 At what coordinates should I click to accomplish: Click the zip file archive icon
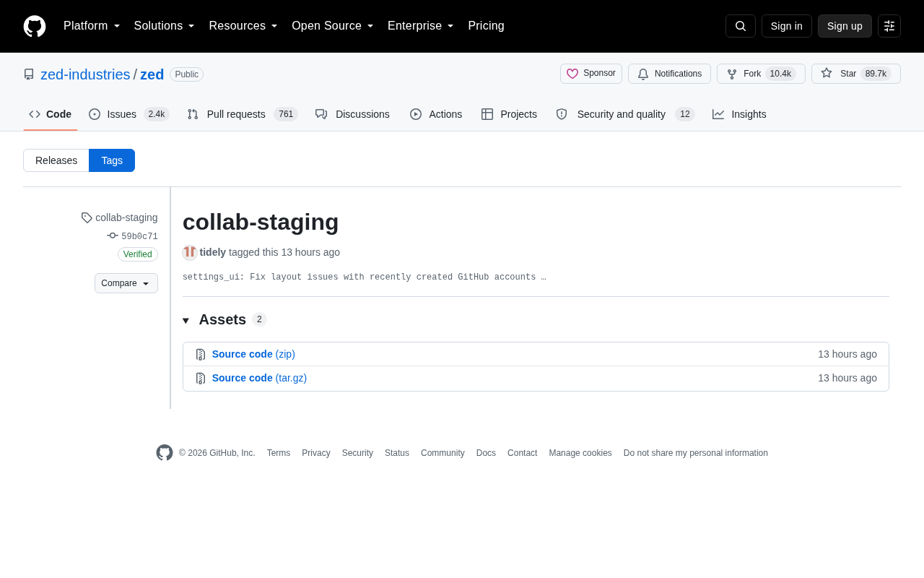tap(201, 355)
